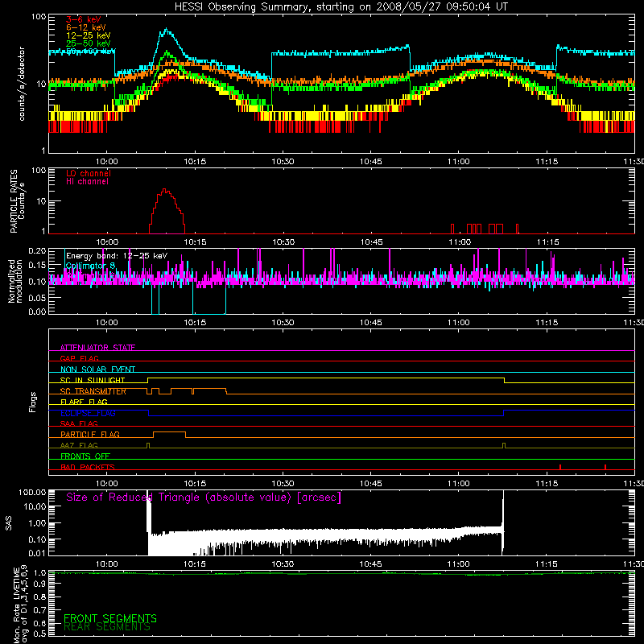The image size is (644, 644).
Task: Select the SC_TRANSMITTER flag label
Action: point(93,391)
